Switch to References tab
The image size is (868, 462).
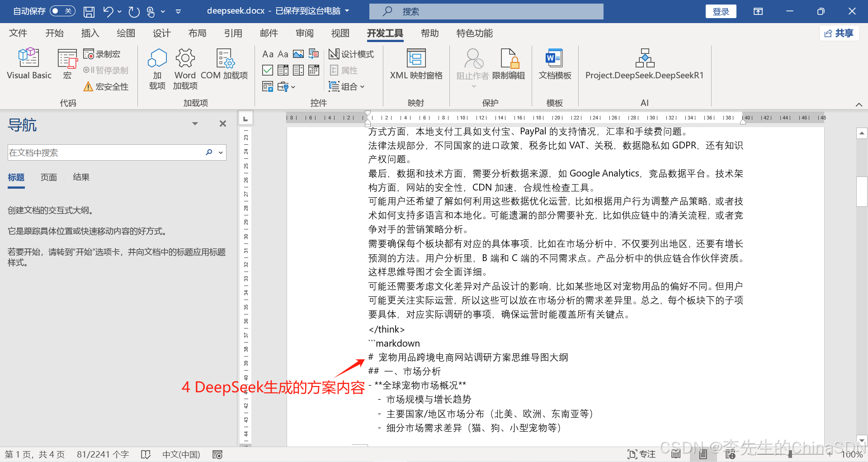(x=233, y=33)
